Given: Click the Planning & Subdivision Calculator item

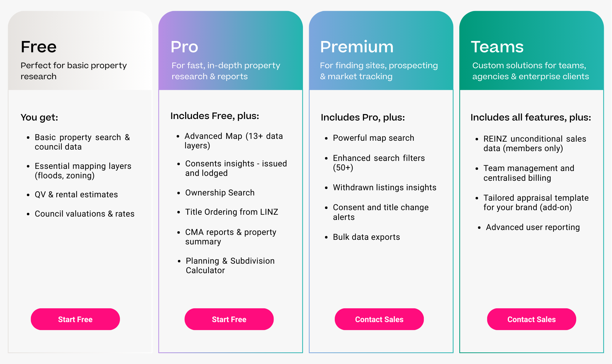Looking at the screenshot, I should [x=230, y=265].
